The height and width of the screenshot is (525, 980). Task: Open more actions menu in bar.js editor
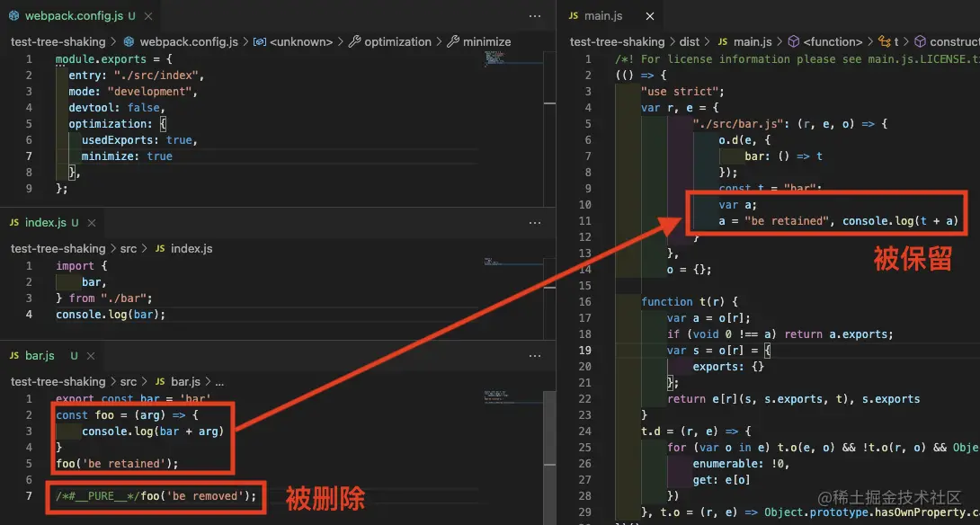pos(535,356)
